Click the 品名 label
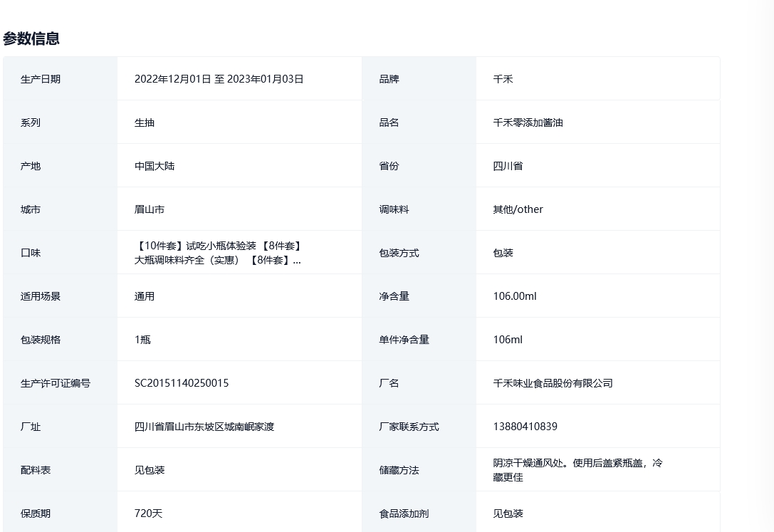Screen dimensions: 774x532 click(x=389, y=122)
